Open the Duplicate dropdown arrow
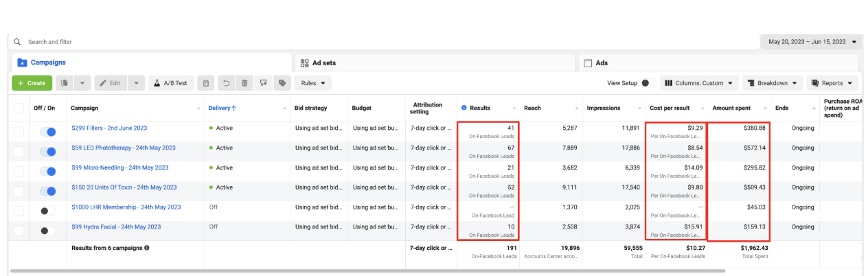 point(82,83)
